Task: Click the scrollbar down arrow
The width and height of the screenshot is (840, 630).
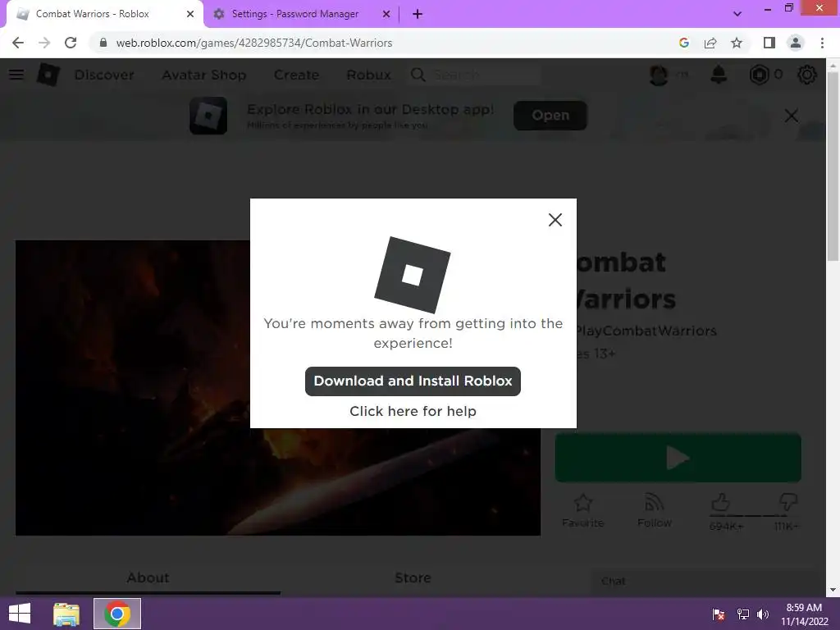Action: click(833, 590)
